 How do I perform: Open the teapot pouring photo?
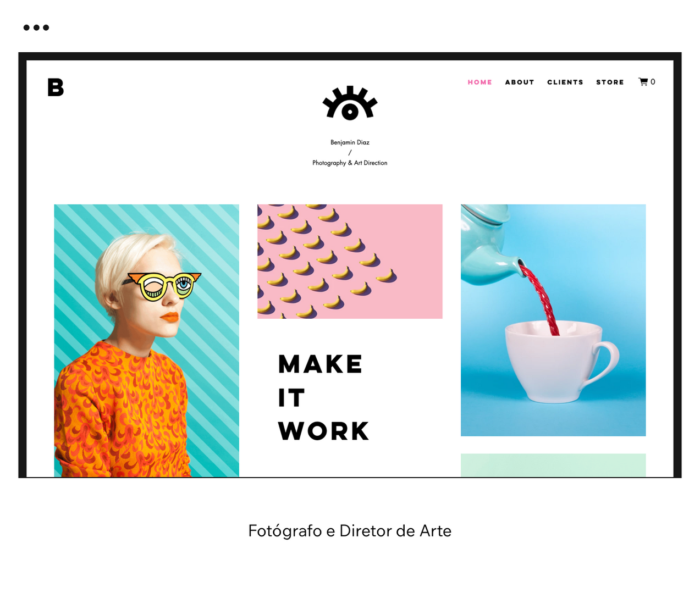coord(553,320)
